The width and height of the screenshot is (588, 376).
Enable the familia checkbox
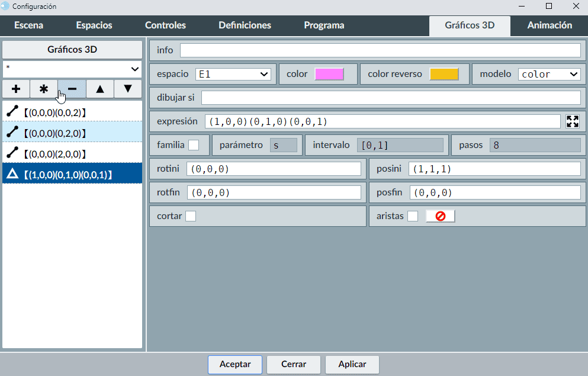pyautogui.click(x=194, y=145)
